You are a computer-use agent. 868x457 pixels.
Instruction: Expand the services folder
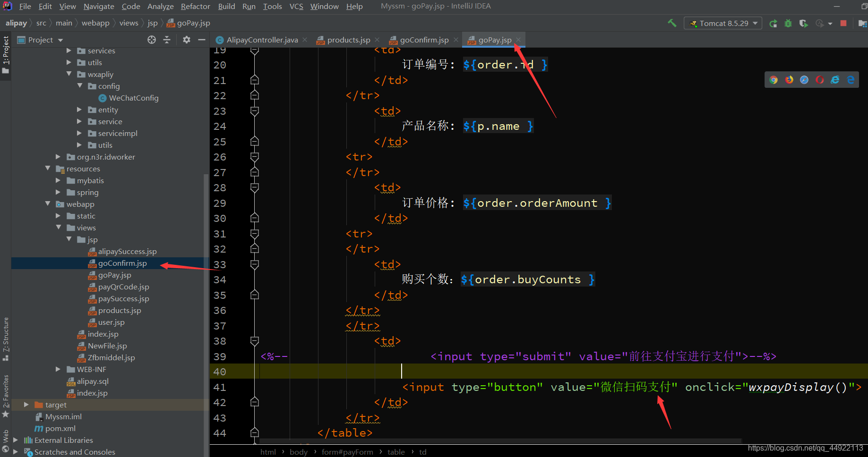(69, 51)
